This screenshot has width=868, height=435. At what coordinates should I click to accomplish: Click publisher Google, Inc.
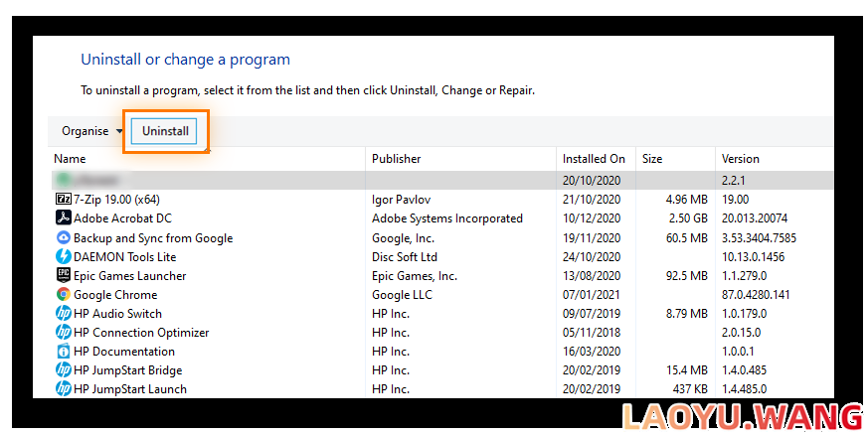click(x=403, y=238)
